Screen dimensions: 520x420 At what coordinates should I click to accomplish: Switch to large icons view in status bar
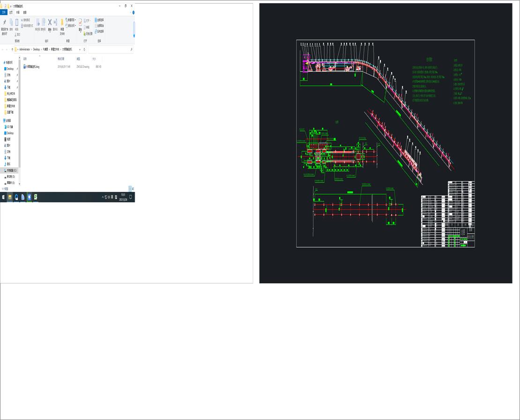133,189
